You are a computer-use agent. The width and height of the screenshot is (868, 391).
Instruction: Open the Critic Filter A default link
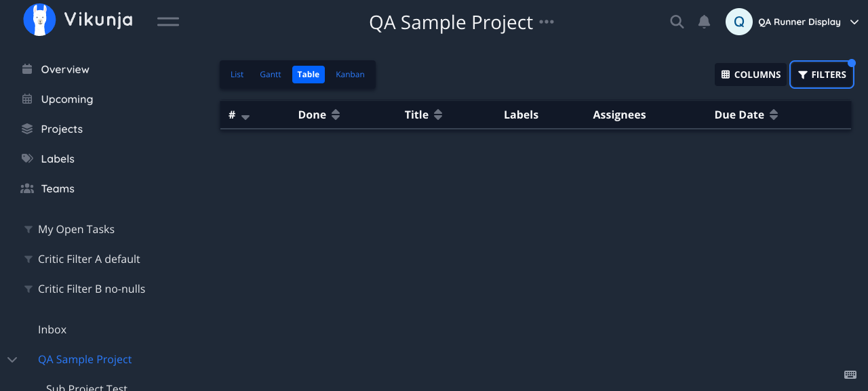tap(89, 259)
